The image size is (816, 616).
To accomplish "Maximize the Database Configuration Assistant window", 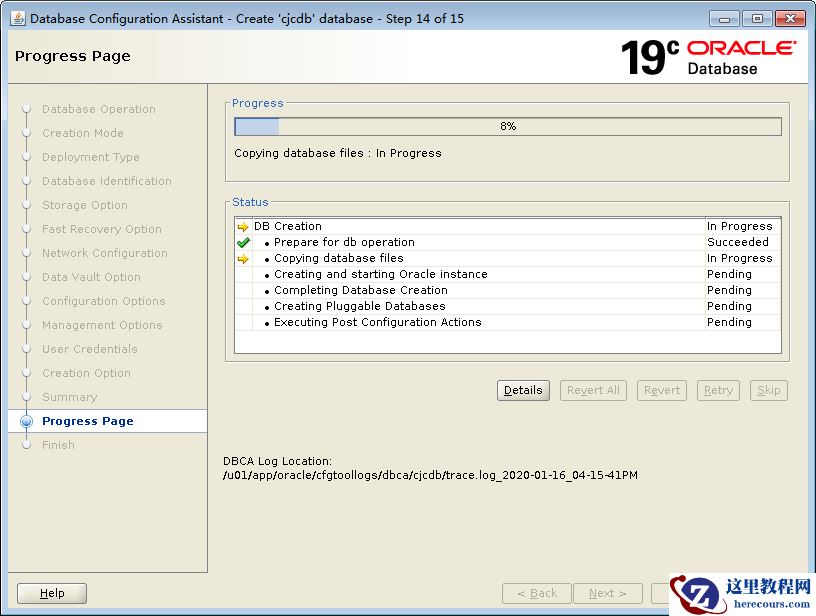I will tap(757, 19).
